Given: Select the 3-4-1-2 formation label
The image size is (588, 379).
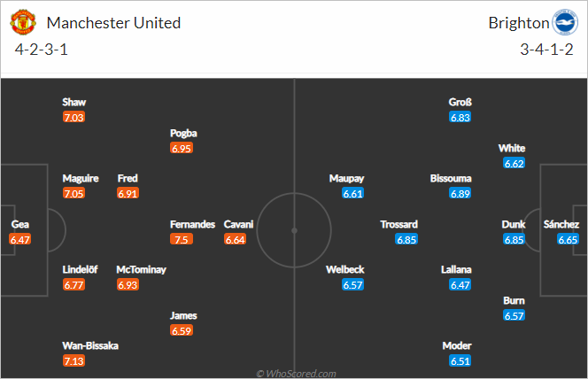Looking at the screenshot, I should pyautogui.click(x=546, y=50).
